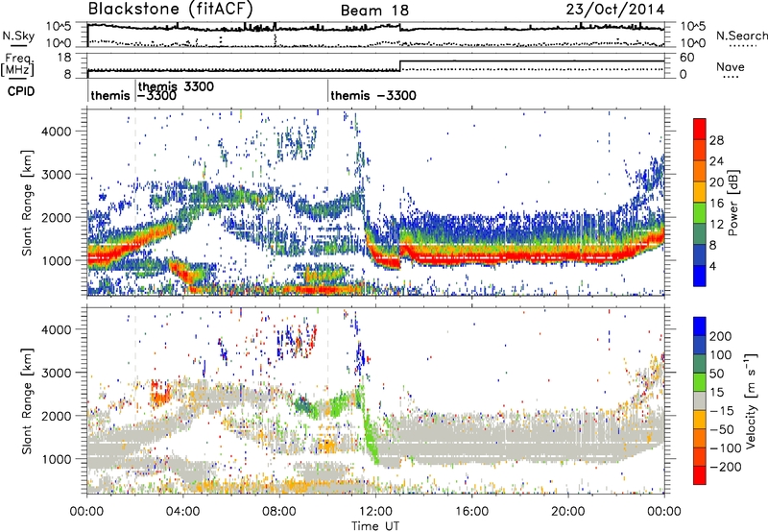
Task: Click the '200' tick on the velocity colorbar
Action: [x=721, y=336]
